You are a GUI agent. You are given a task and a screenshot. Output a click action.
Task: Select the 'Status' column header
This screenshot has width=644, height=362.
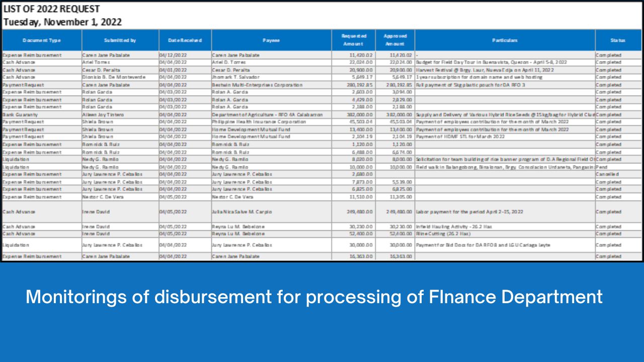click(x=618, y=40)
